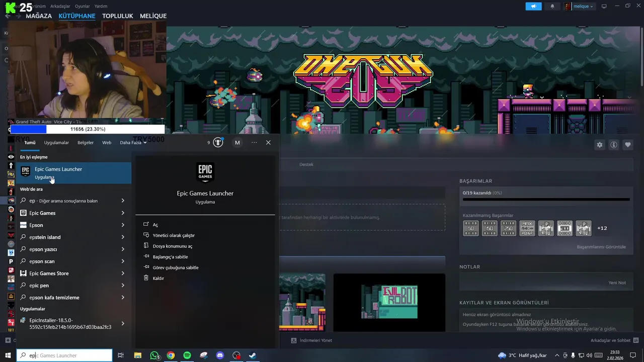This screenshot has width=644, height=362.
Task: Expand epstein island suggestion arrow
Action: [x=123, y=237]
